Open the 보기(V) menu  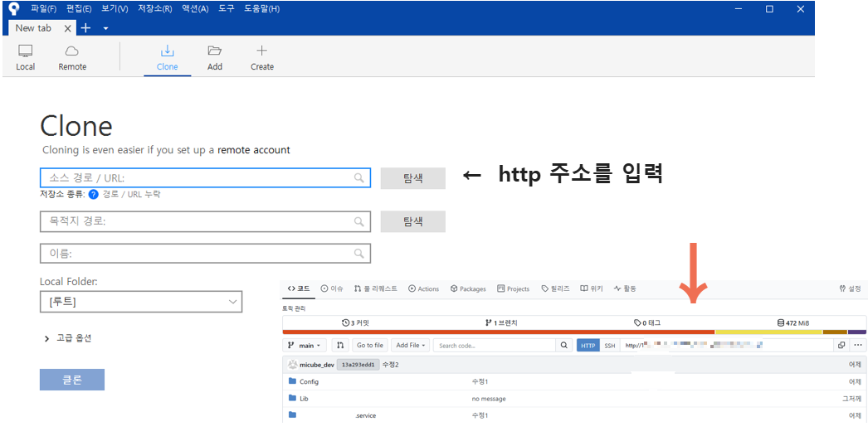pyautogui.click(x=115, y=9)
